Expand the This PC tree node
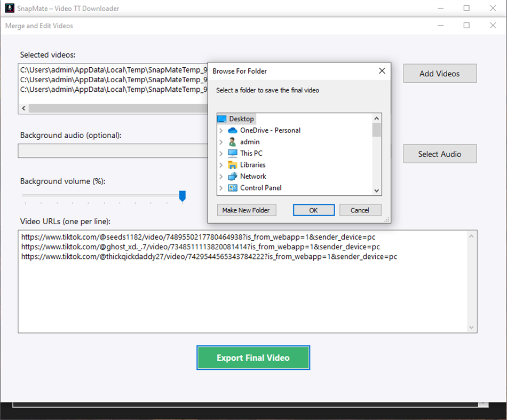This screenshot has width=507, height=420. (222, 153)
